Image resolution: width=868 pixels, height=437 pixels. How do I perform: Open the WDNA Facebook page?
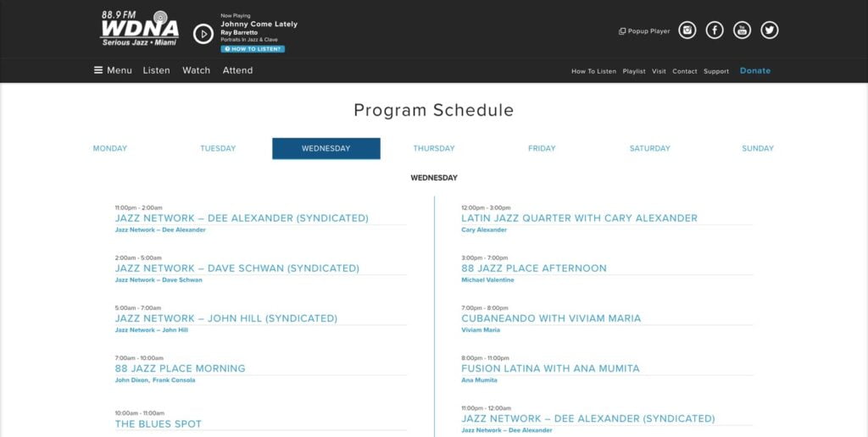click(x=715, y=30)
